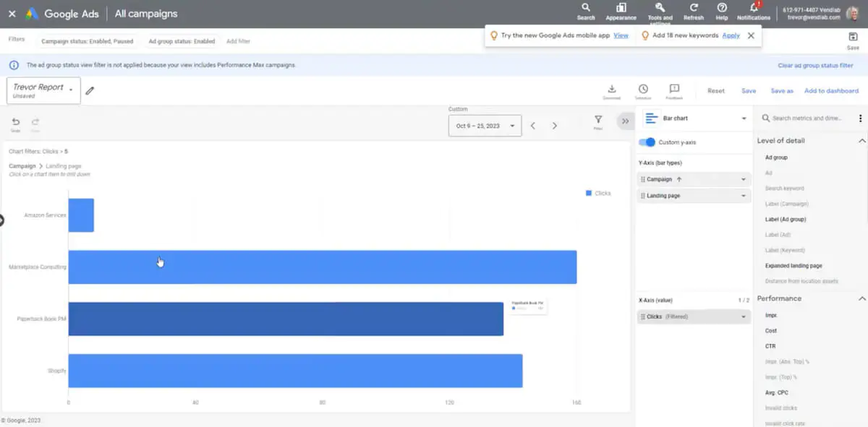Screen dimensions: 868x427
Task: Click Apply for 18 new keywords
Action: tap(731, 35)
